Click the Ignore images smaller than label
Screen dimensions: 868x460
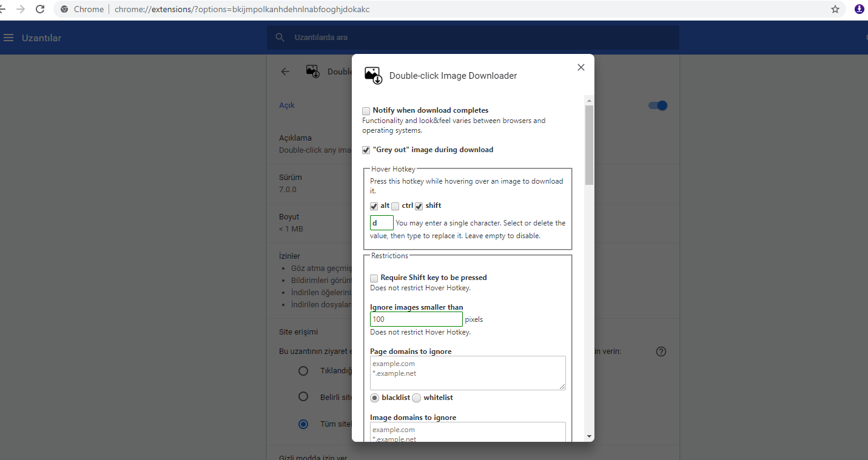pos(417,307)
